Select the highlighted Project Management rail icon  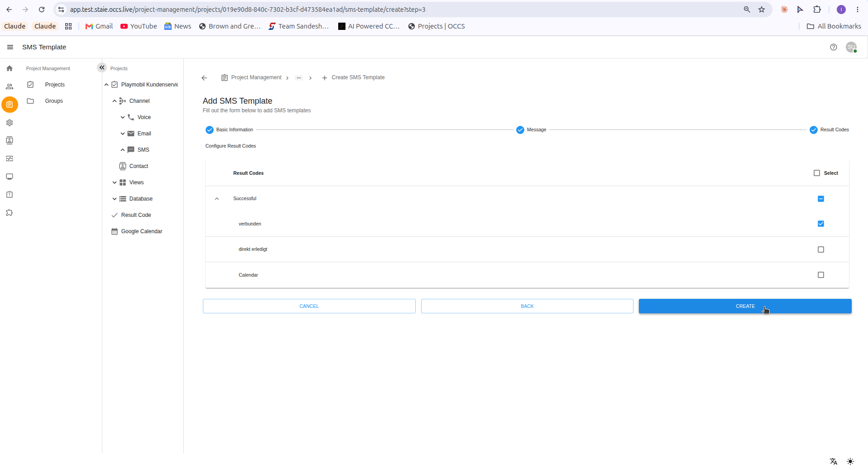10,105
